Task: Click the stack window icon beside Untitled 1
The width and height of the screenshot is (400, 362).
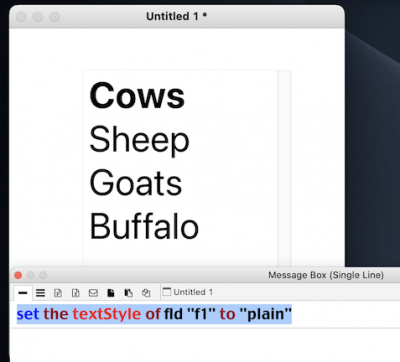Action: pyautogui.click(x=167, y=292)
